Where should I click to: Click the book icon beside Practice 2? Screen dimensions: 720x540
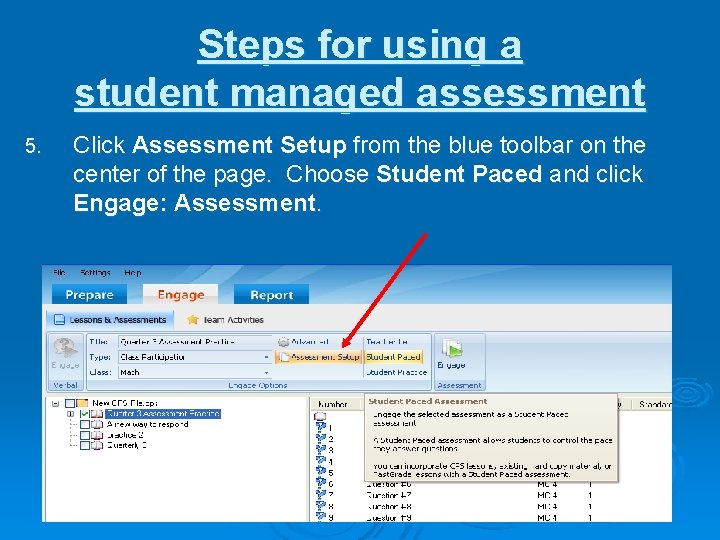coord(97,435)
